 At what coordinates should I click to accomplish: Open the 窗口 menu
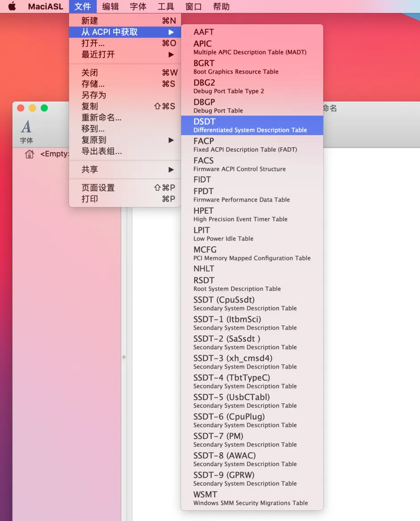(194, 6)
